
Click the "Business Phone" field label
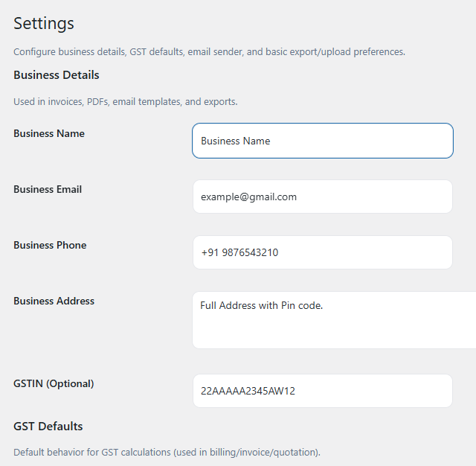tap(50, 246)
